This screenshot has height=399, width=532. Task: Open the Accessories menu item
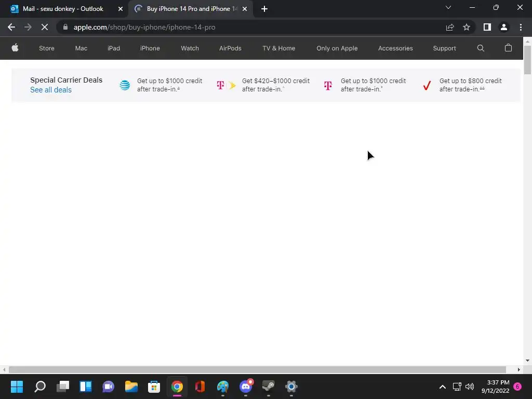coord(395,48)
